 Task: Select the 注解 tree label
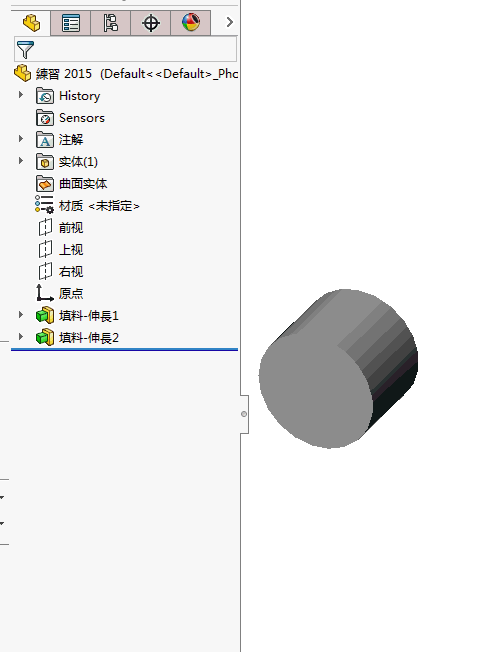[71, 140]
